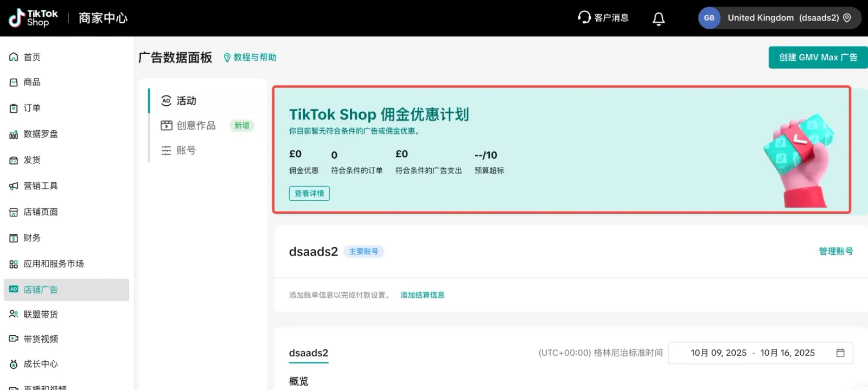Open the 客户消息 headset icon

(x=584, y=17)
